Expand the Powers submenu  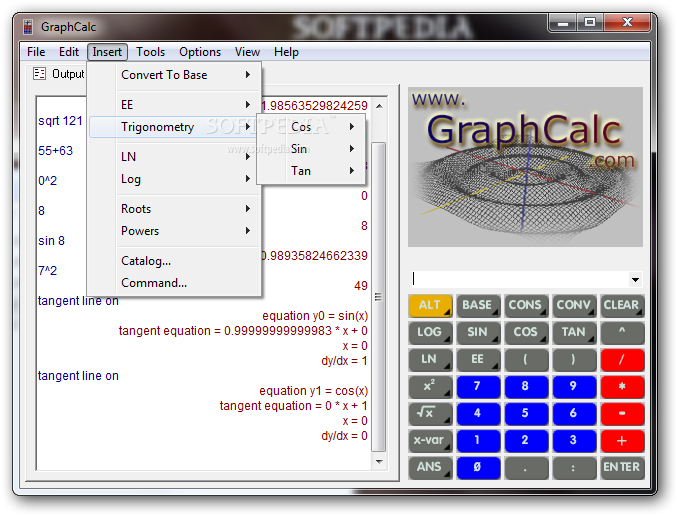tap(175, 231)
